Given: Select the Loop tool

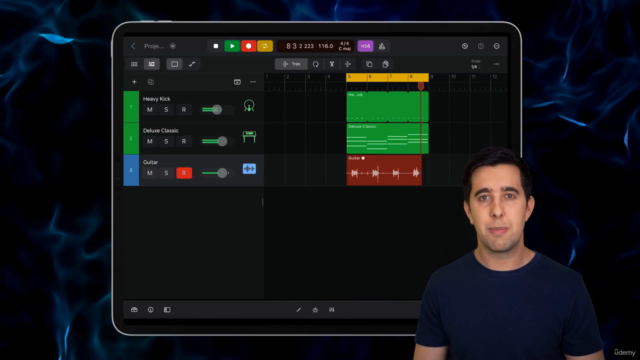Looking at the screenshot, I should [316, 64].
